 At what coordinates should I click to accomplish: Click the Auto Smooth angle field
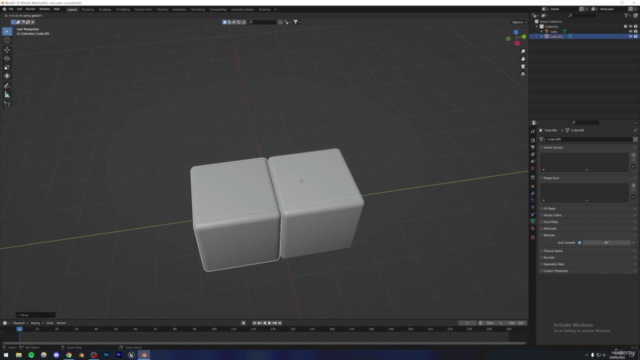(607, 242)
